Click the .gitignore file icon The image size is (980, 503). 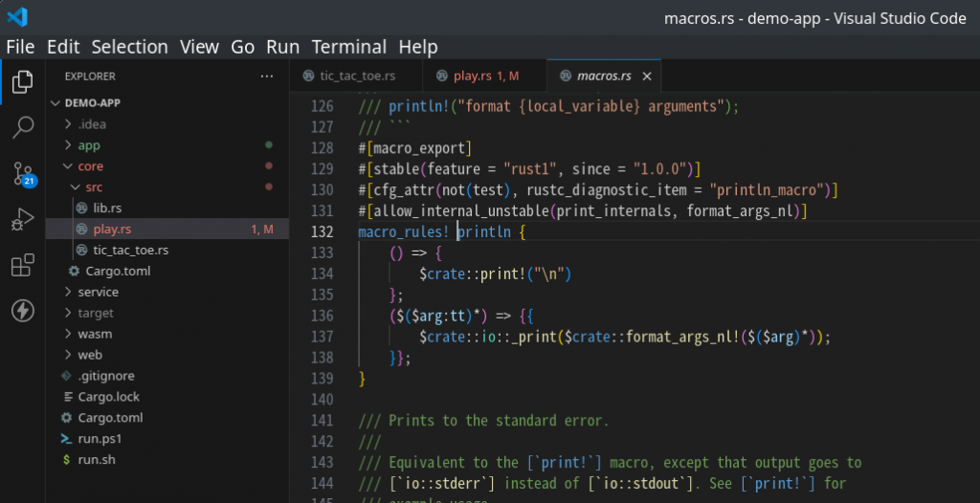66,376
